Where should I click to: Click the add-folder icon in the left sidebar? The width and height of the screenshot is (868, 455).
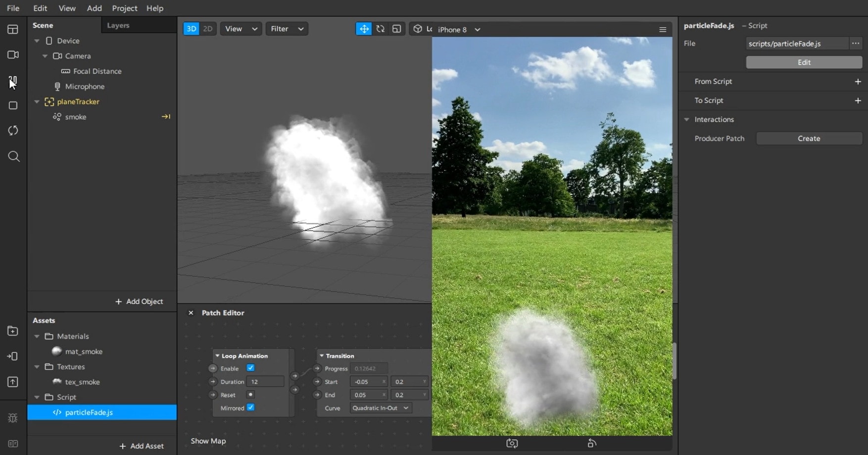click(13, 331)
